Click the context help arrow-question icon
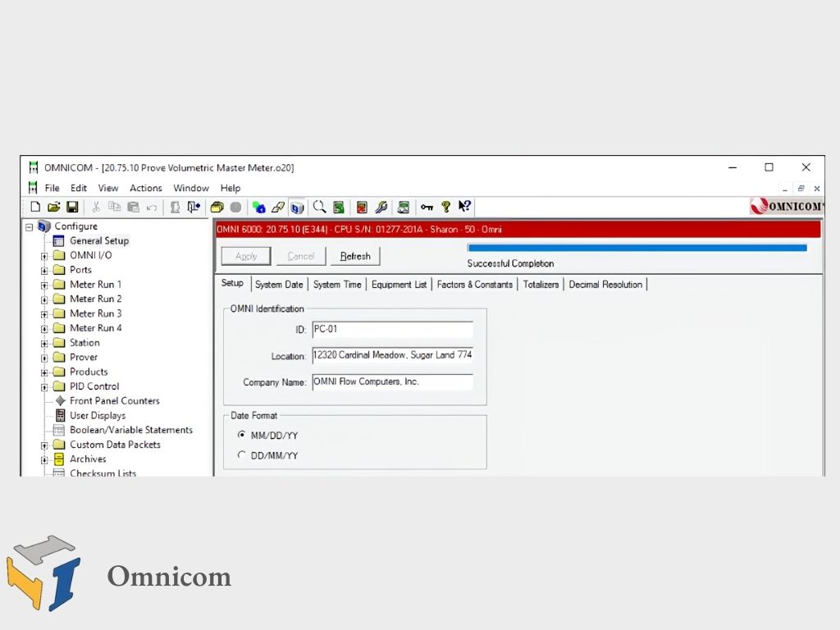The height and width of the screenshot is (630, 840). pyautogui.click(x=464, y=208)
